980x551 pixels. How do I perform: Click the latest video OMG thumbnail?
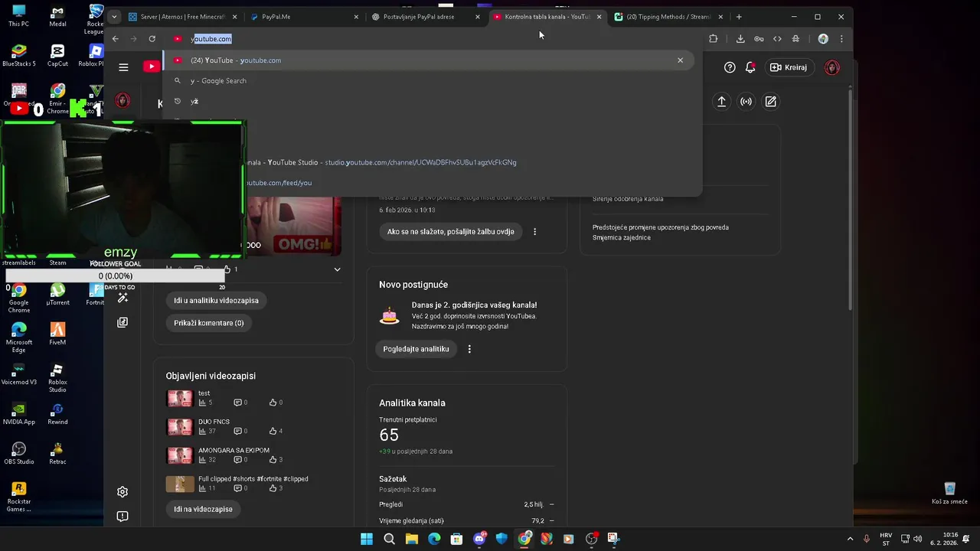tap(292, 227)
